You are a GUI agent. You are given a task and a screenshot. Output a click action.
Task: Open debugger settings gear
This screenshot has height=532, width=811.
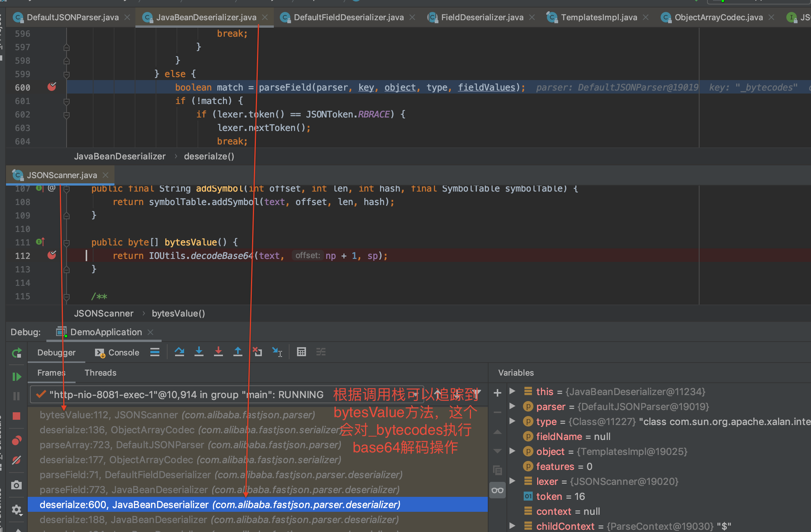(16, 510)
